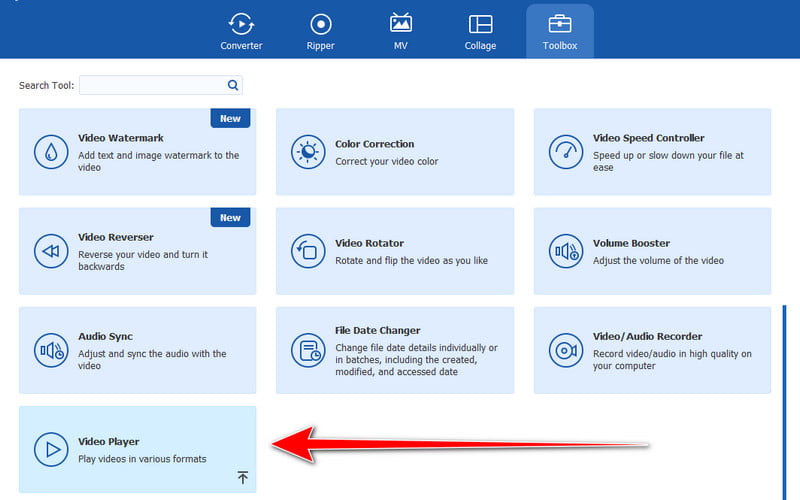This screenshot has height=500, width=800.
Task: Click the Video Reverser rewind icon
Action: tap(50, 251)
